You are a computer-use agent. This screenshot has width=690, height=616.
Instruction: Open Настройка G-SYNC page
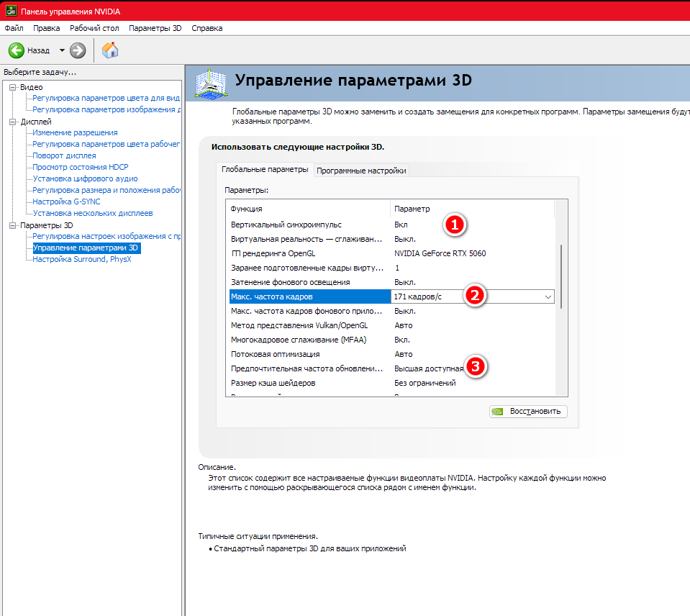[66, 201]
